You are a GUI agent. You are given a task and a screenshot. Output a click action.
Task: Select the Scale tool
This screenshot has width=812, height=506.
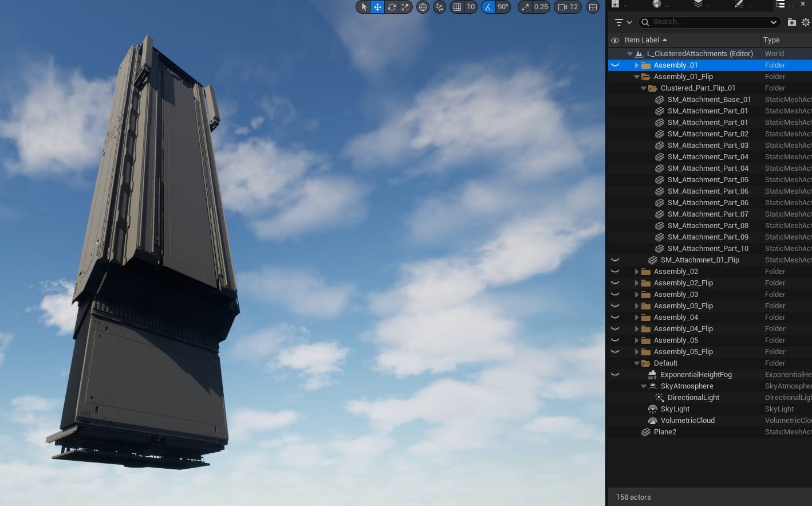point(405,7)
